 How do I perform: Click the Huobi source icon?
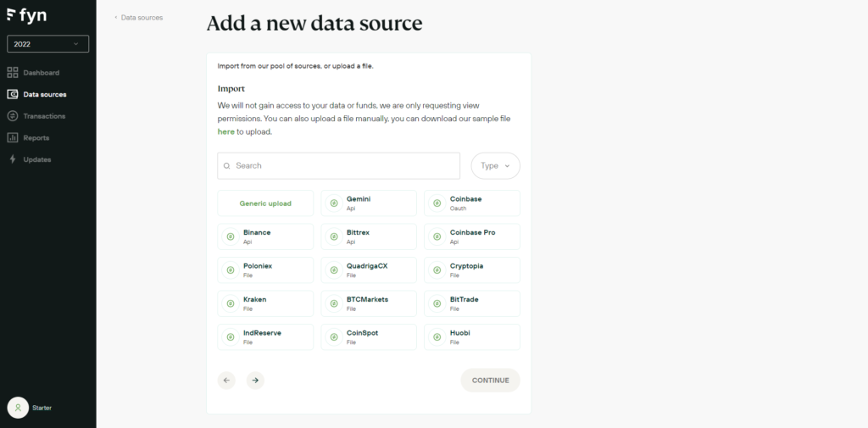(437, 336)
